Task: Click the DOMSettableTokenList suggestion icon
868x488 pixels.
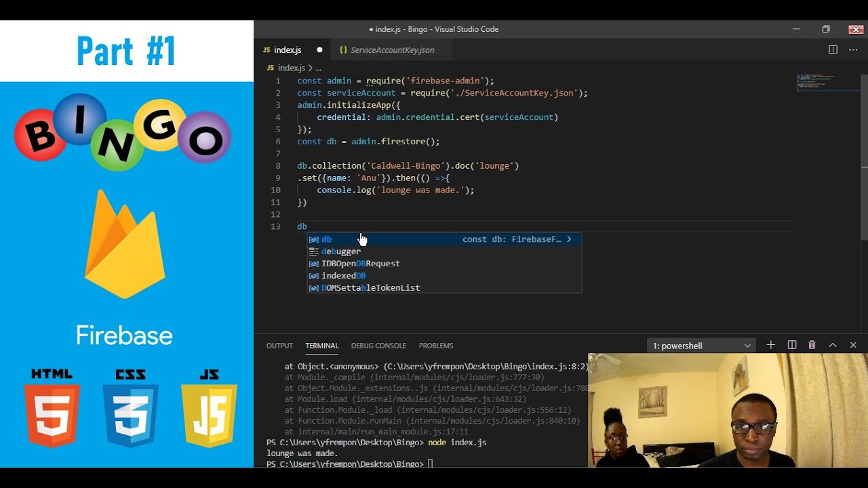Action: [314, 288]
